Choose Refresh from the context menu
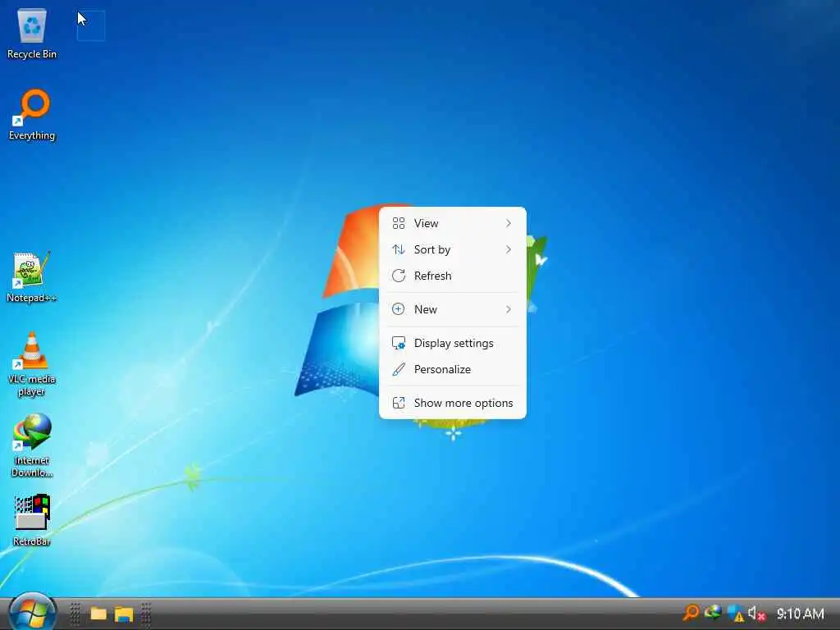840x630 pixels. point(453,276)
